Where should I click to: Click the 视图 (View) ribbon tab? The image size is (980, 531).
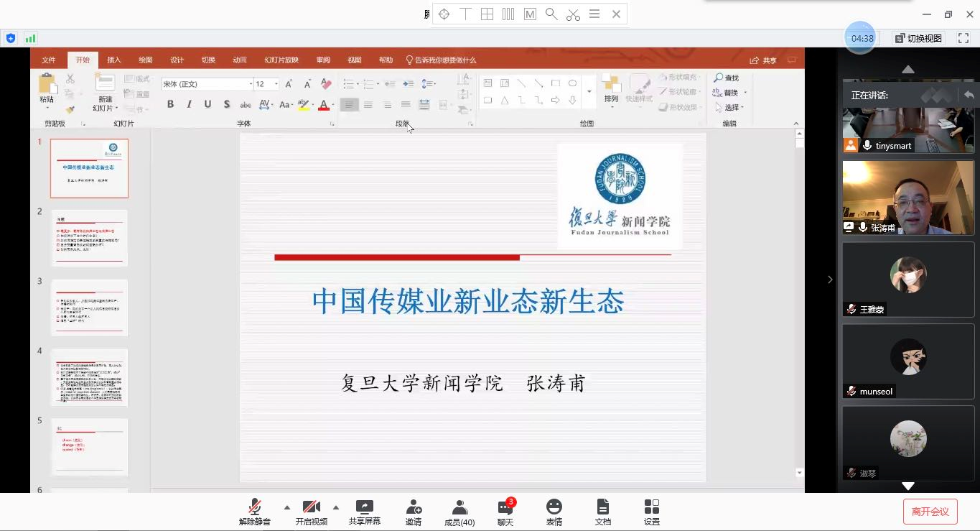tap(355, 60)
